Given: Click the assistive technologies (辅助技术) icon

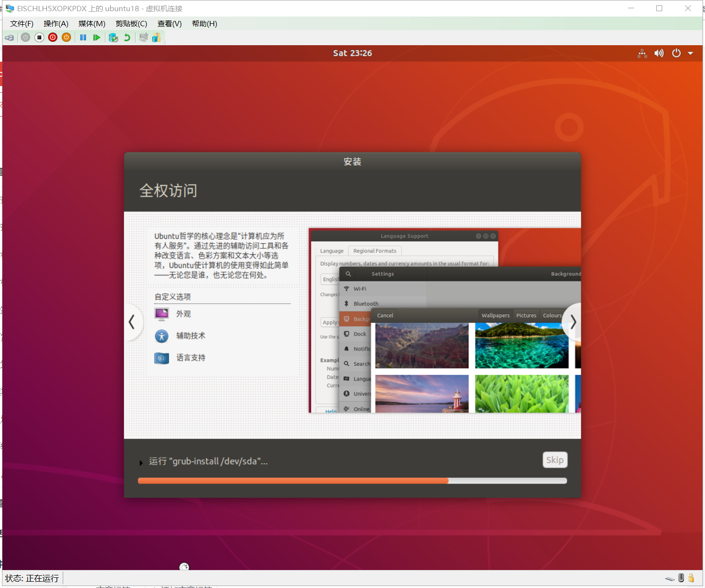Looking at the screenshot, I should [x=161, y=336].
